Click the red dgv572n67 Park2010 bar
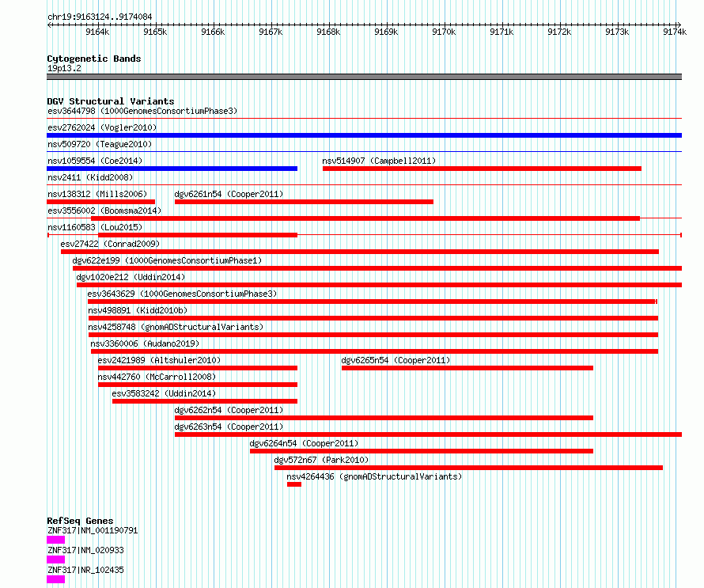This screenshot has width=704, height=588. coord(469,468)
